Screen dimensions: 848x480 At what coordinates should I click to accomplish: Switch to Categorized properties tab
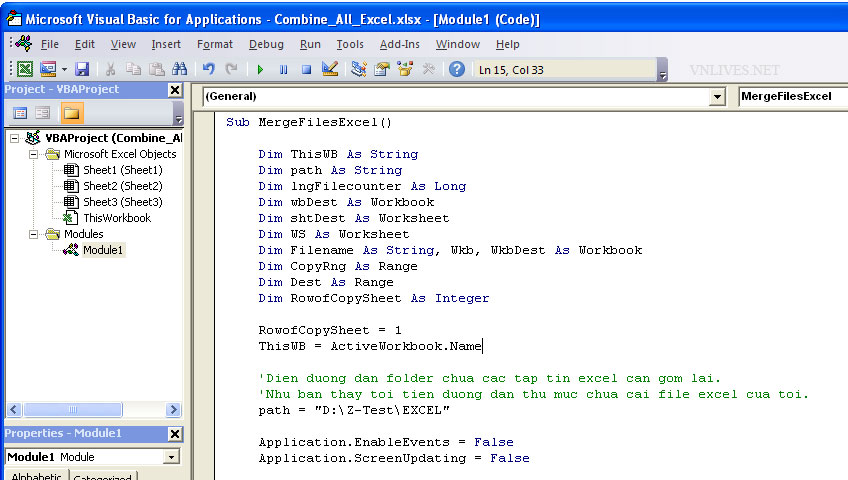tap(102, 476)
